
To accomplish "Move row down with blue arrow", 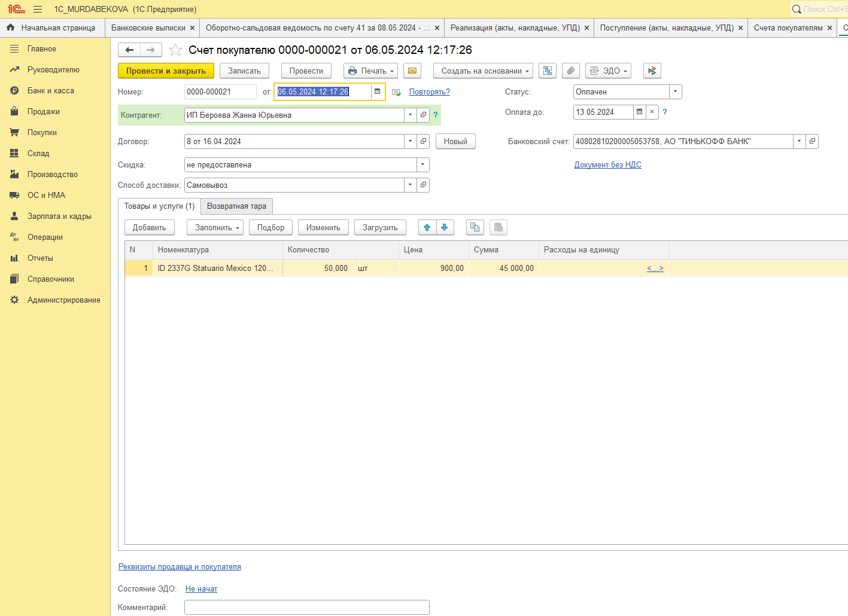I will [x=445, y=227].
